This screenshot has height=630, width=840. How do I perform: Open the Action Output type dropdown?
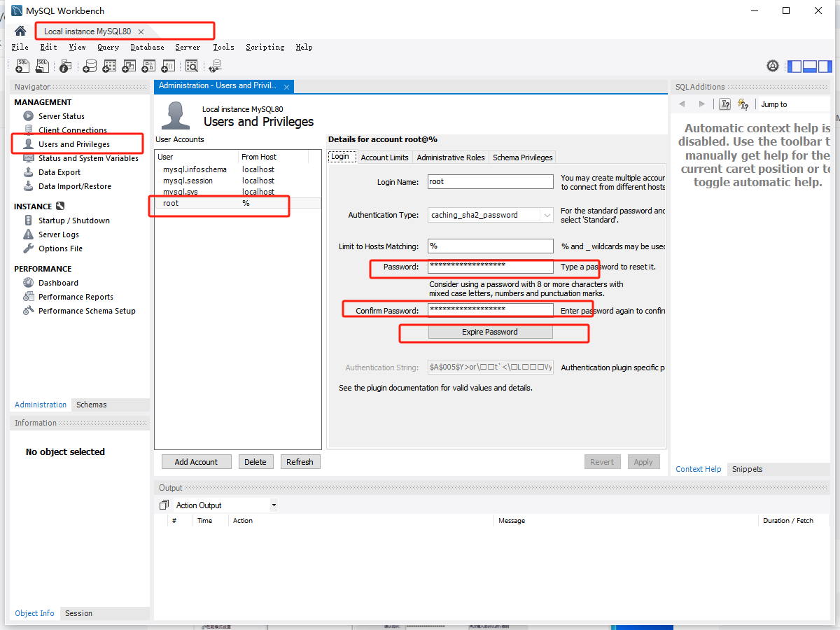pos(274,505)
